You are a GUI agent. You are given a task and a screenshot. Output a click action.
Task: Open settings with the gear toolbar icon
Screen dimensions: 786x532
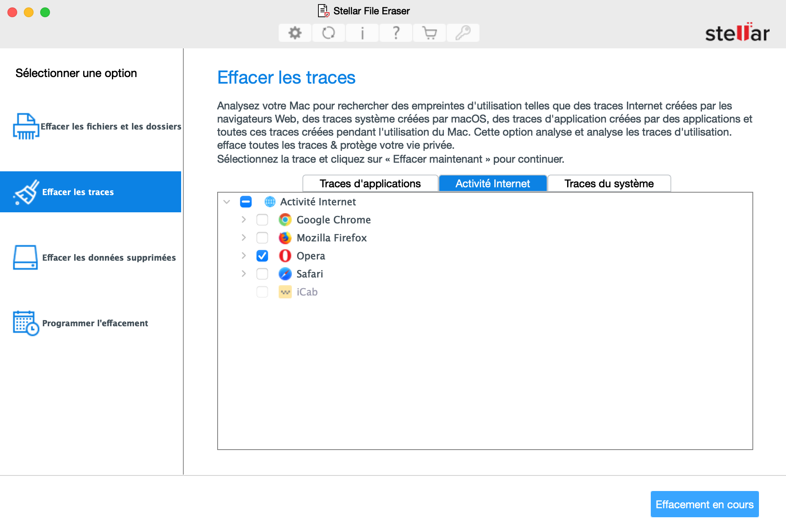pos(295,33)
